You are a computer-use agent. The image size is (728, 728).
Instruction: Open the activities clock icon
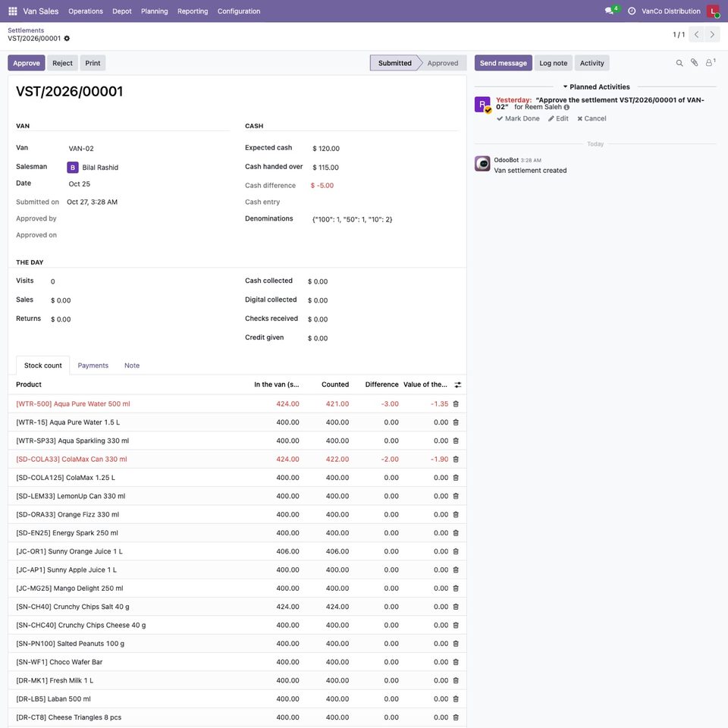[x=632, y=11]
